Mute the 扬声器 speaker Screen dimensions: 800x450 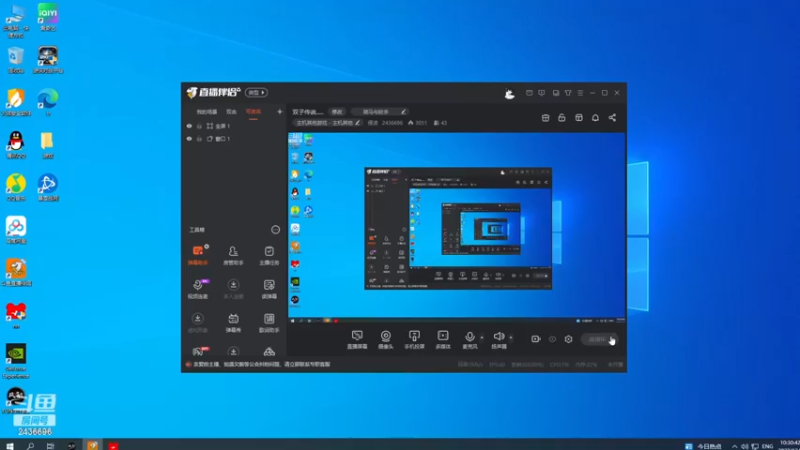(x=498, y=339)
